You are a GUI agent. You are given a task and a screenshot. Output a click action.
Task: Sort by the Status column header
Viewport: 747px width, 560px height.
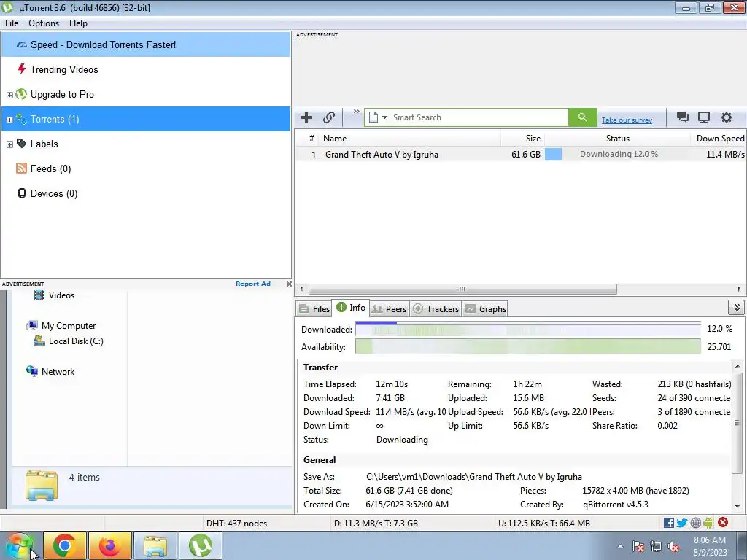(617, 139)
